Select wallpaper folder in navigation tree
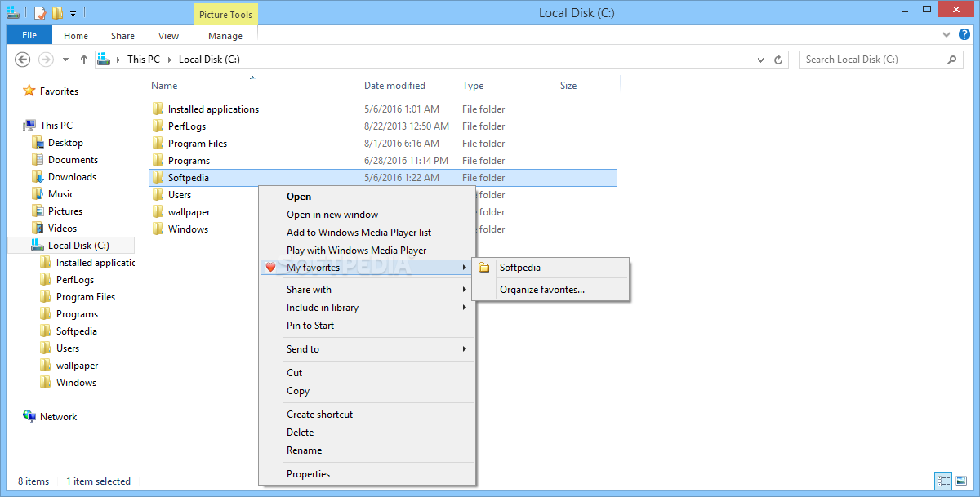Screen dimensions: 980x497 (x=77, y=366)
